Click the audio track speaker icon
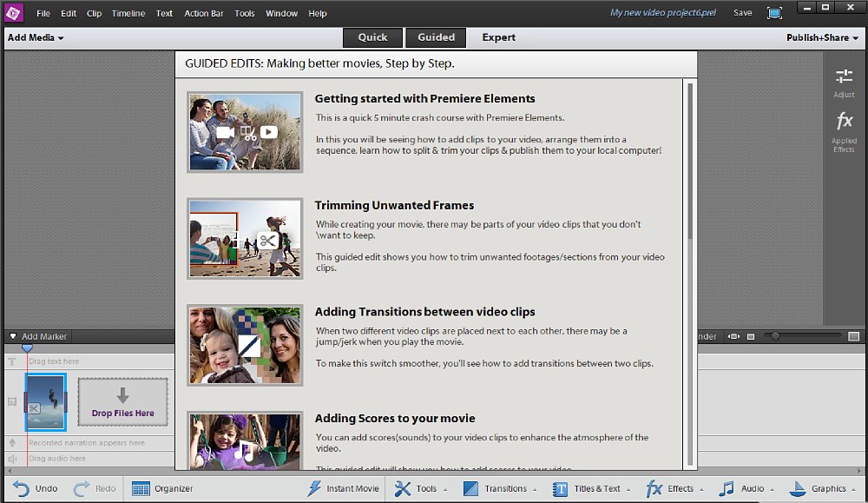The height and width of the screenshot is (503, 868). (12, 459)
